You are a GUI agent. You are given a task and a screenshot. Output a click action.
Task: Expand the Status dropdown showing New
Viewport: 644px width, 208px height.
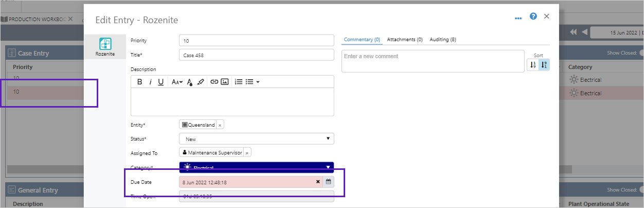[x=257, y=139]
